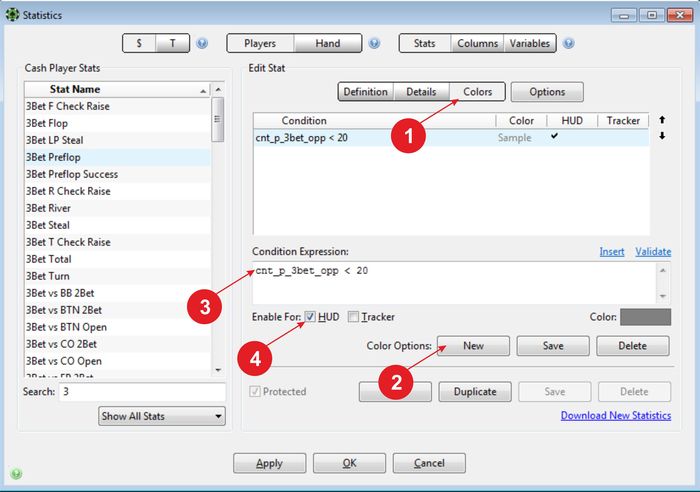Click Insert link above condition expression
Viewport: 700px width, 492px height.
click(612, 251)
